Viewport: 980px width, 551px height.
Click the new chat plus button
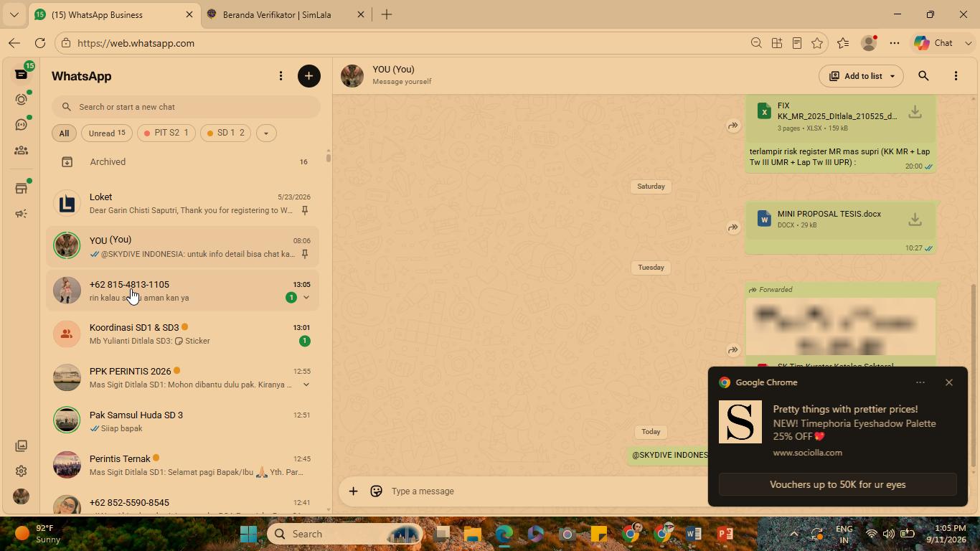pos(309,76)
